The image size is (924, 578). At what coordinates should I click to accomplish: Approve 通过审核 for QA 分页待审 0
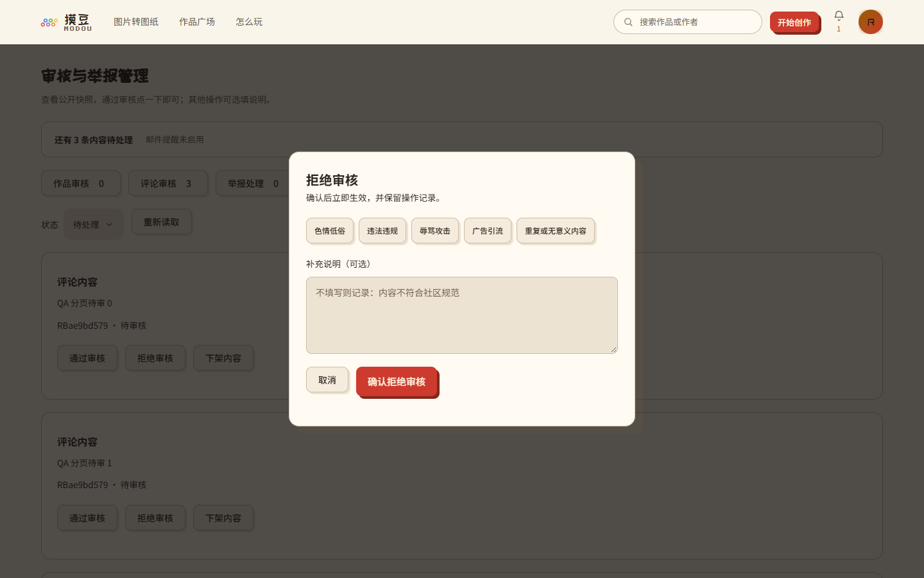click(87, 358)
